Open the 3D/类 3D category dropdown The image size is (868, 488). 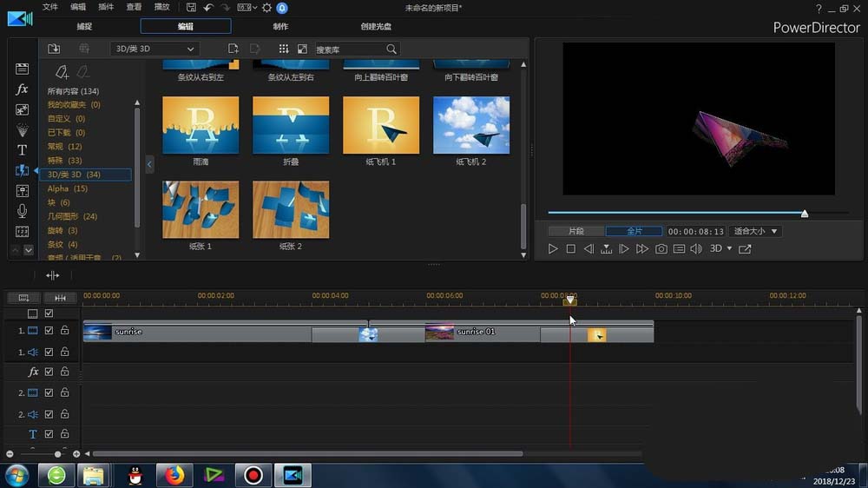coord(155,49)
